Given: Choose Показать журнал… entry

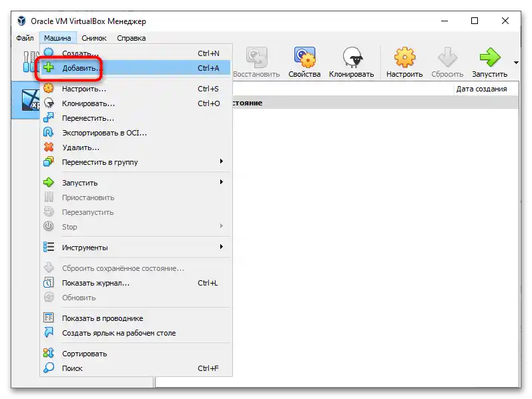Looking at the screenshot, I should click(136, 283).
